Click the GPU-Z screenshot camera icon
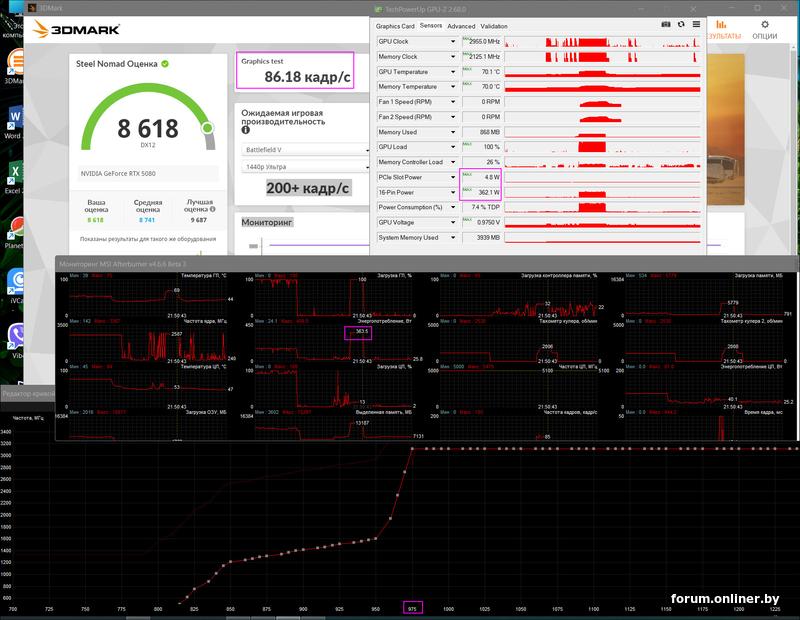Screen dimensions: 800x620 click(x=666, y=25)
